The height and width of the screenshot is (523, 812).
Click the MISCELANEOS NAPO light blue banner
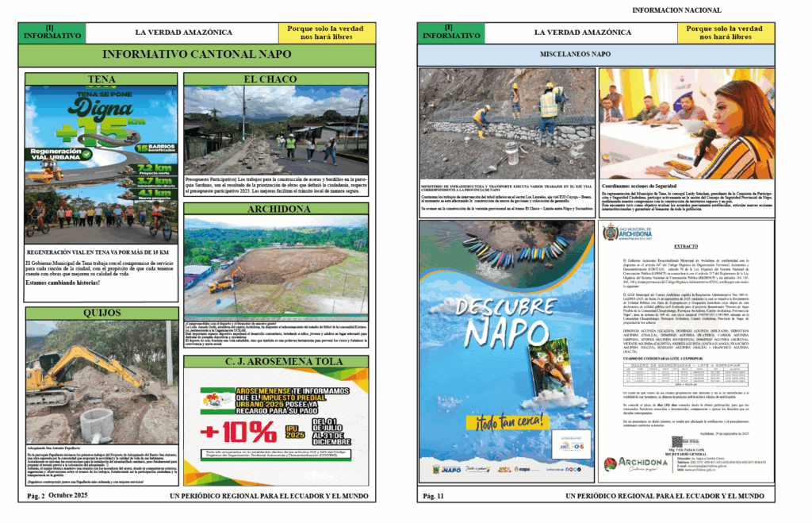click(596, 55)
